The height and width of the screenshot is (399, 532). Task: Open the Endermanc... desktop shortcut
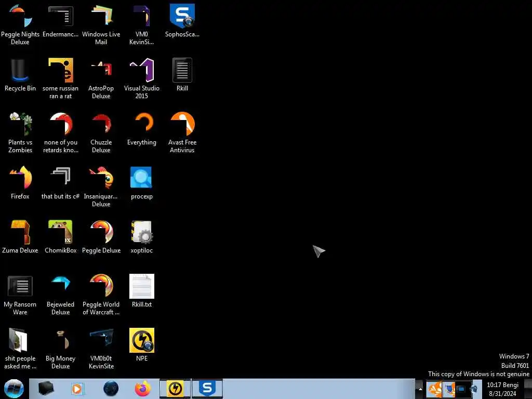coord(60,21)
